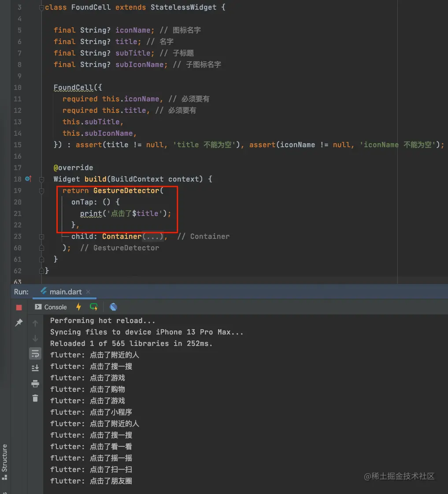Expand the folded Container on line 23
This screenshot has width=448, height=494.
(41, 237)
